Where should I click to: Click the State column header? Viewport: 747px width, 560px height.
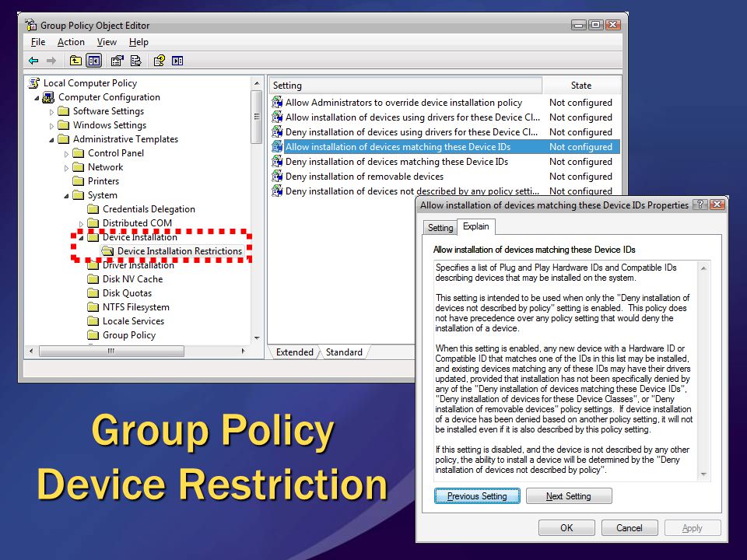(x=581, y=86)
